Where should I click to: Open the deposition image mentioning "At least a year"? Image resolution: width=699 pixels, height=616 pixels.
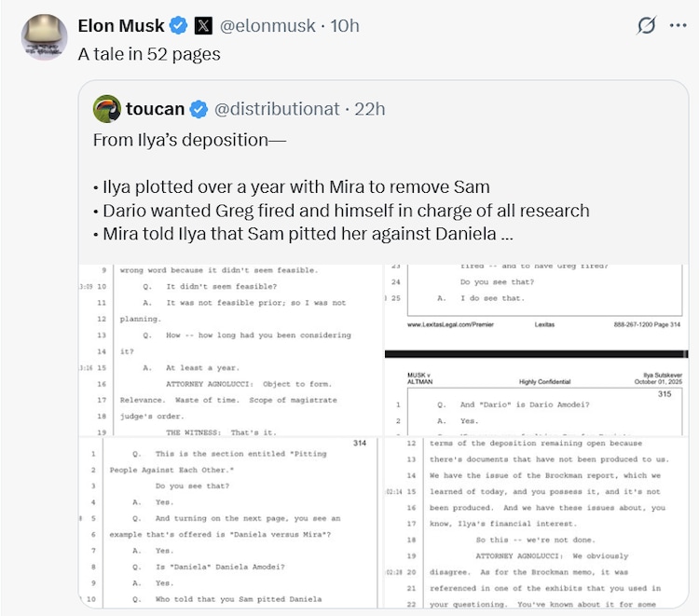(x=229, y=349)
